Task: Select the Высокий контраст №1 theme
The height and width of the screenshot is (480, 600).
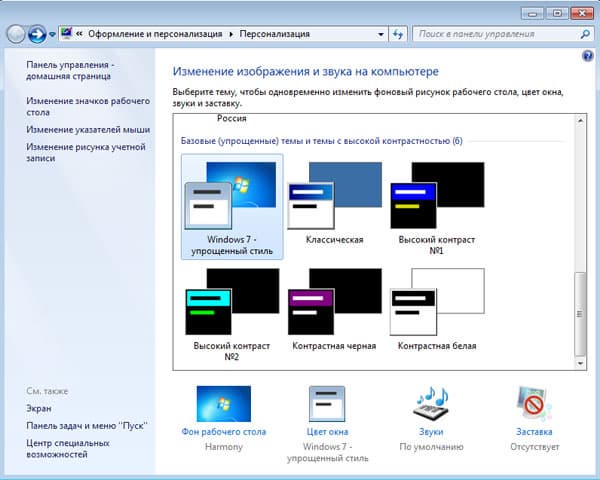Action: tap(437, 208)
